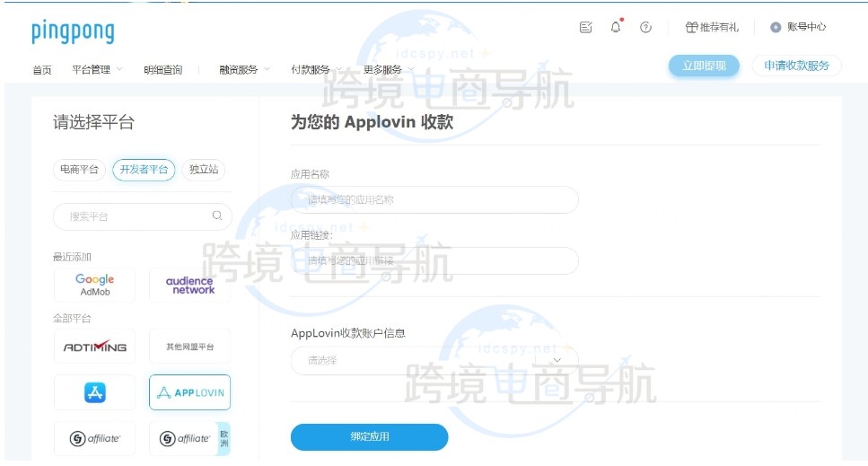Select 其他网盟平台 tile
Viewport: 868px width, 466px height.
coord(190,347)
